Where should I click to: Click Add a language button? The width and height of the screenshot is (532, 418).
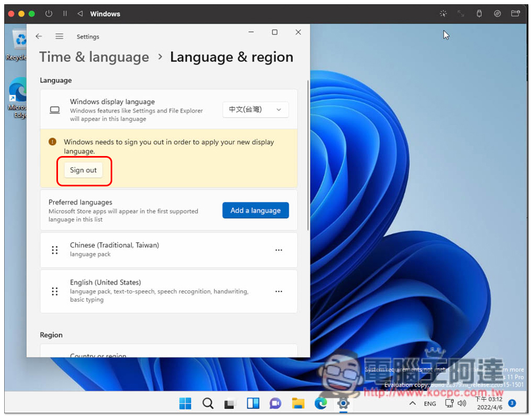(255, 210)
